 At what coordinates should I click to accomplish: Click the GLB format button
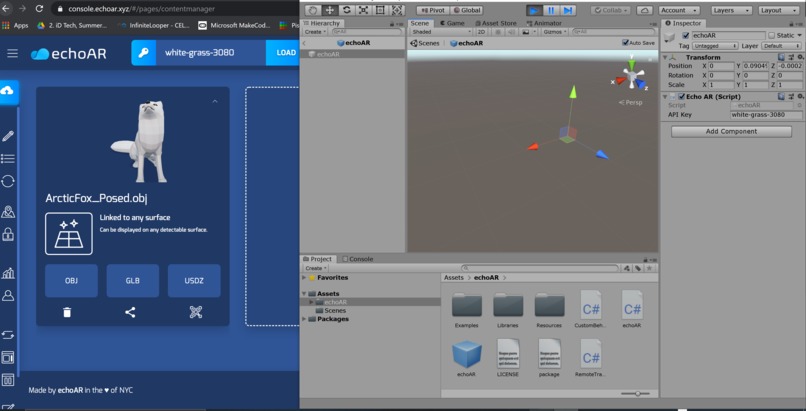point(133,281)
